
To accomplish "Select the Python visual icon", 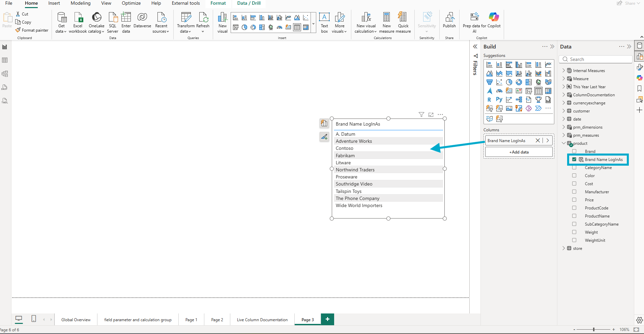I will tap(499, 100).
